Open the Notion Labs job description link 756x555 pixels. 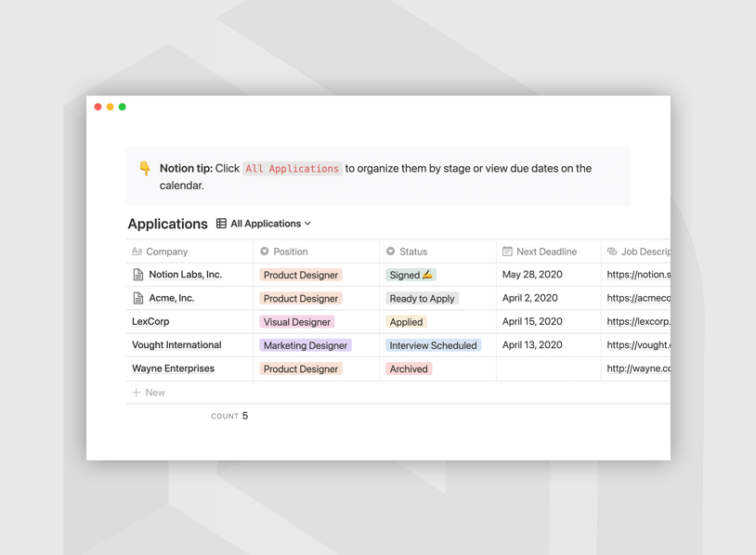(638, 275)
